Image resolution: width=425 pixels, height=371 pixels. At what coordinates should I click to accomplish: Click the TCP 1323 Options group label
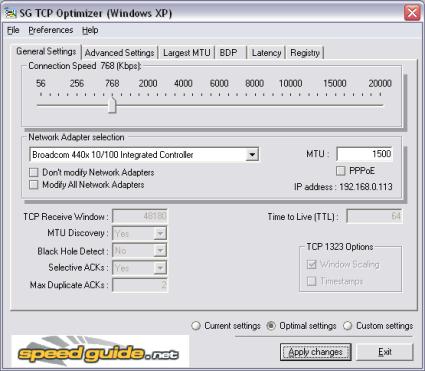[x=340, y=247]
